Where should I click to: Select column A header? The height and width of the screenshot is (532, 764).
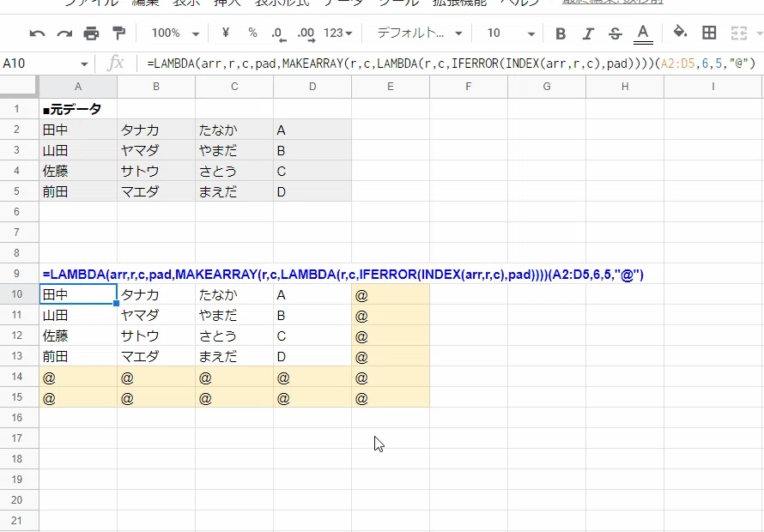pos(78,87)
